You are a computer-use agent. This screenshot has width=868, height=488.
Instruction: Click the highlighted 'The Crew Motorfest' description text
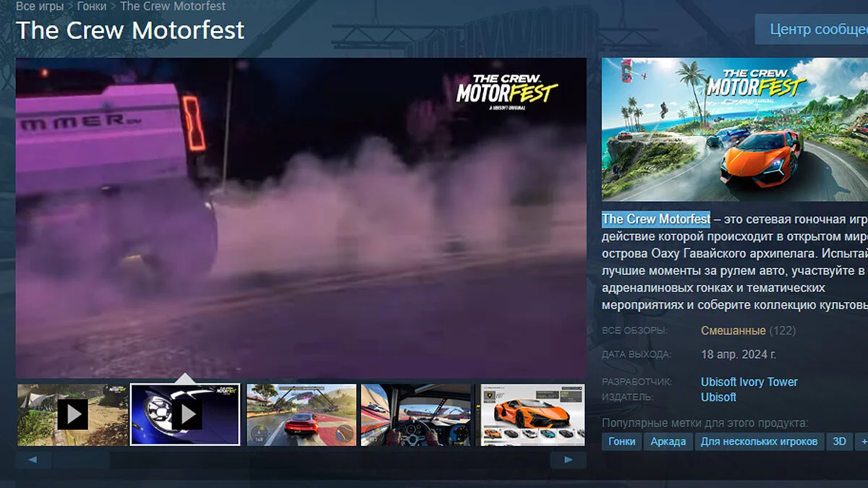point(656,219)
